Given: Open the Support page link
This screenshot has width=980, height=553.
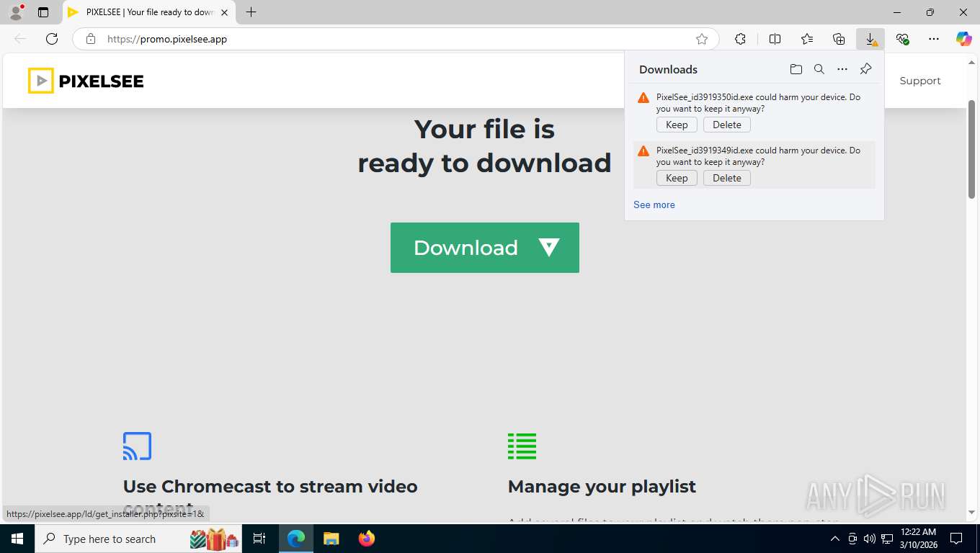Looking at the screenshot, I should point(920,81).
